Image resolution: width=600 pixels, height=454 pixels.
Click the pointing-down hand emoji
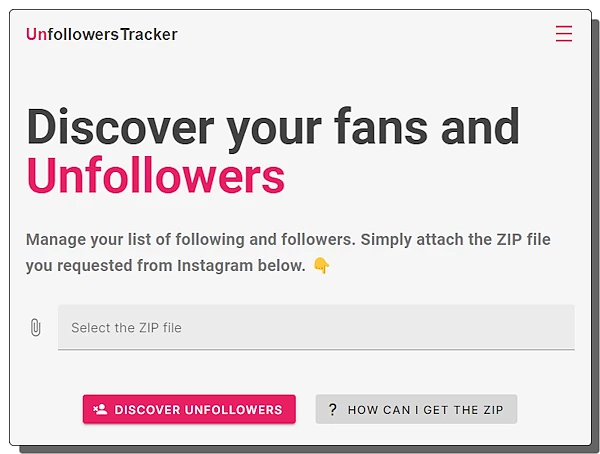[x=321, y=266]
